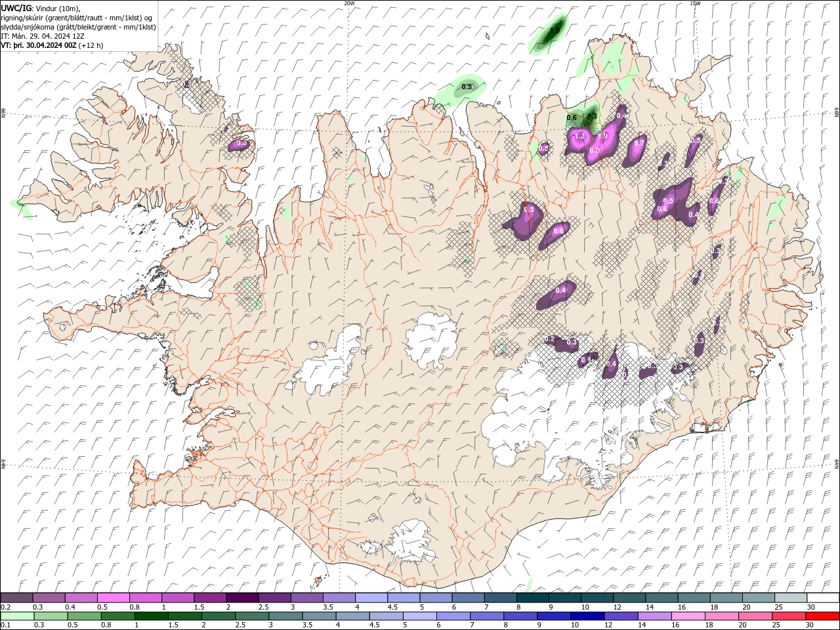
Task: Select lower-row swatch between 20 and 25
Action: point(754,616)
